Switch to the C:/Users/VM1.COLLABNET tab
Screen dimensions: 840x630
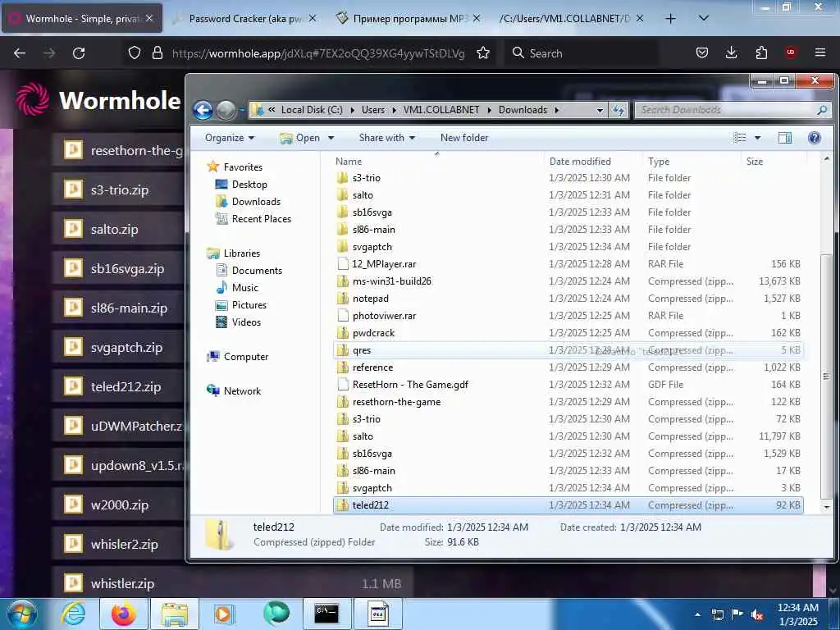(x=570, y=19)
